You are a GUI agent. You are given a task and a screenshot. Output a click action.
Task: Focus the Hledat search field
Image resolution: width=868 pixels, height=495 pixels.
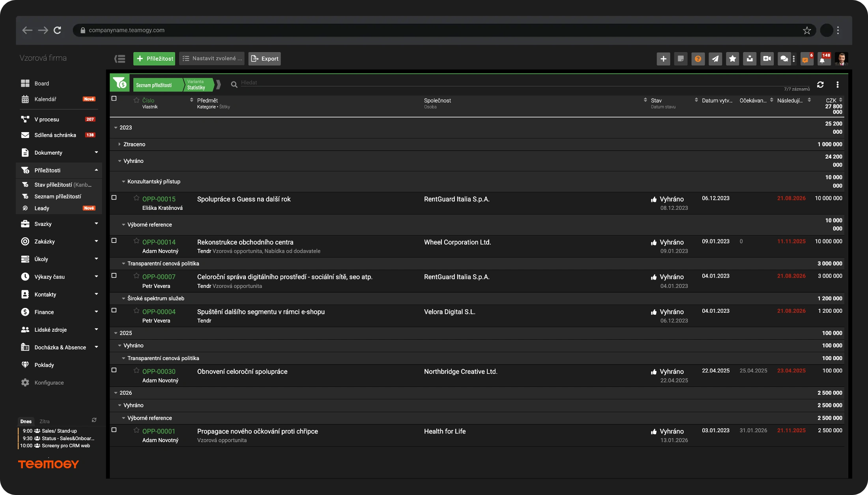pyautogui.click(x=525, y=83)
